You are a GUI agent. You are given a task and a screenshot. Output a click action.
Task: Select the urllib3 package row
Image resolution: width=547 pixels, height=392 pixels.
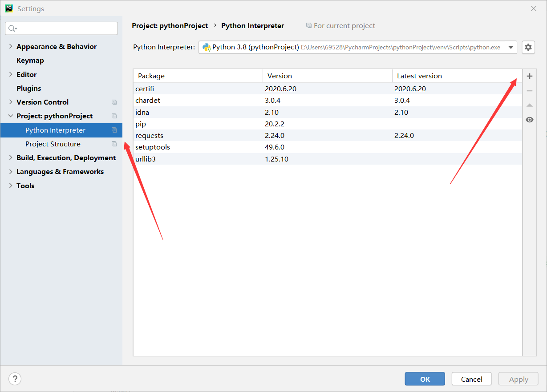[x=328, y=159]
